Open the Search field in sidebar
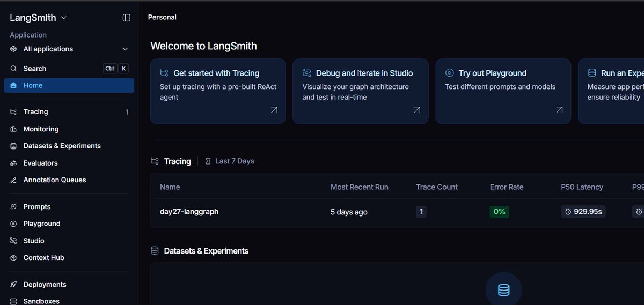This screenshot has width=644, height=305. (x=69, y=69)
